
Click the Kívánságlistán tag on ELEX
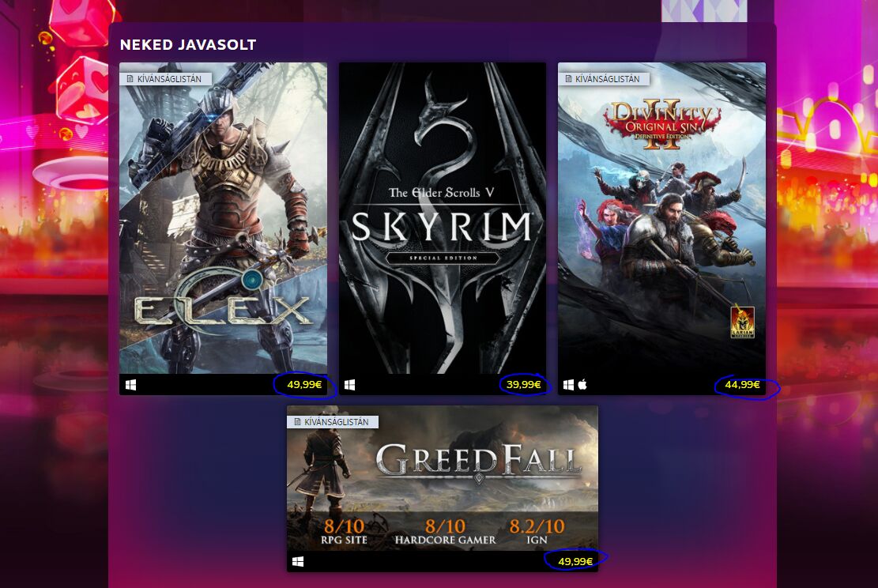coord(165,79)
